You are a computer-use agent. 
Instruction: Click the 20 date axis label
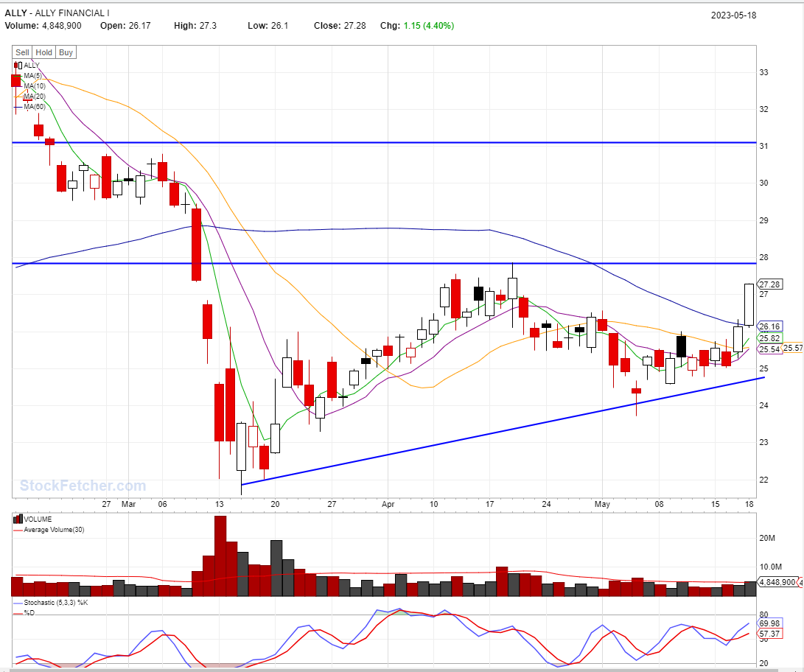coord(276,505)
